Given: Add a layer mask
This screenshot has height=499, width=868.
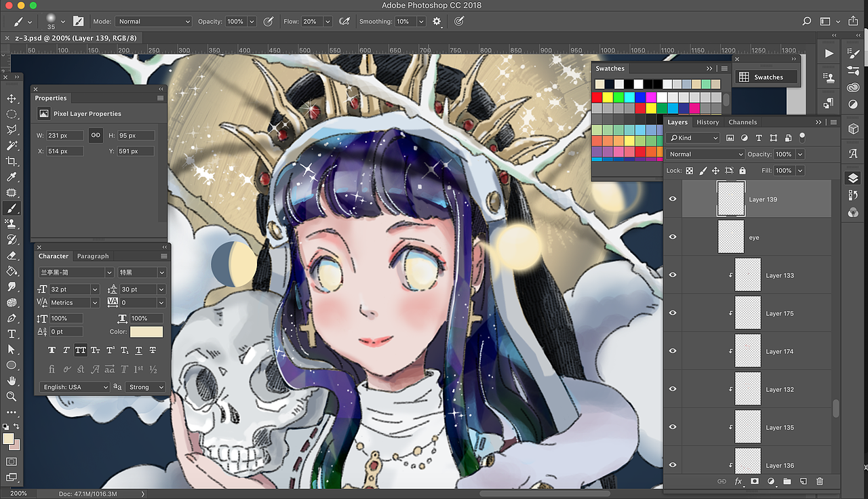Looking at the screenshot, I should (x=754, y=481).
